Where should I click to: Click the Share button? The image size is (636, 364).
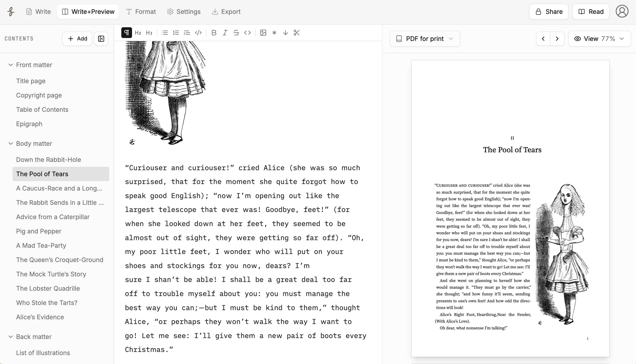click(x=549, y=12)
